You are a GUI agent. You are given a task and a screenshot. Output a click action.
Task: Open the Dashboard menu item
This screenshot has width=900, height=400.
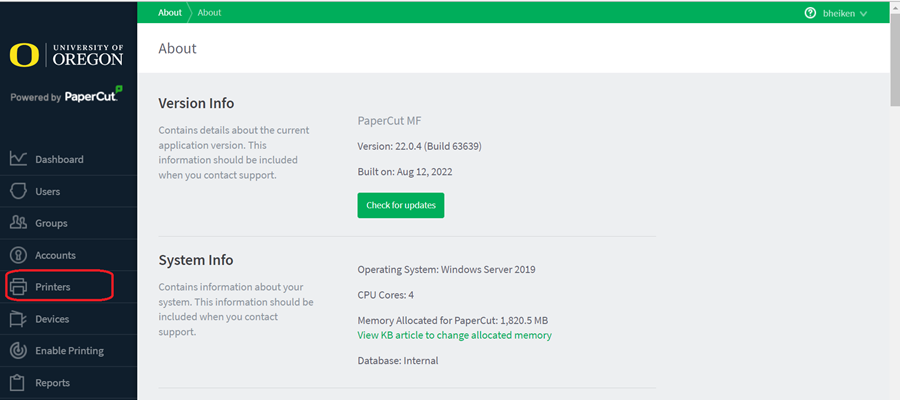coord(68,159)
